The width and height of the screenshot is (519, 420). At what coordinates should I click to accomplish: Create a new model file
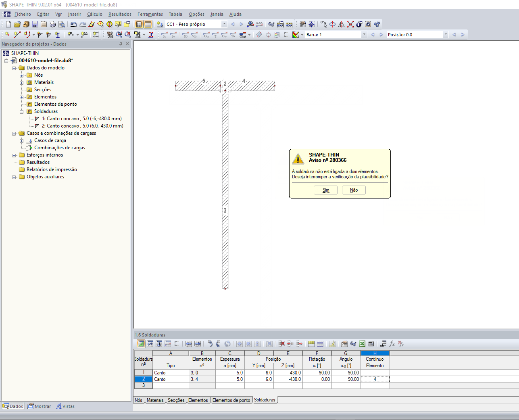coord(8,24)
